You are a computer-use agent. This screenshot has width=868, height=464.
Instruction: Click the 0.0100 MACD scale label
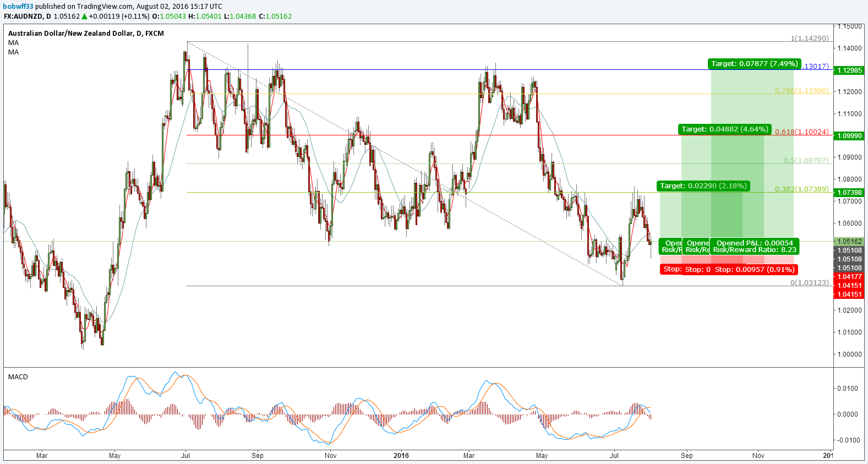coord(848,389)
